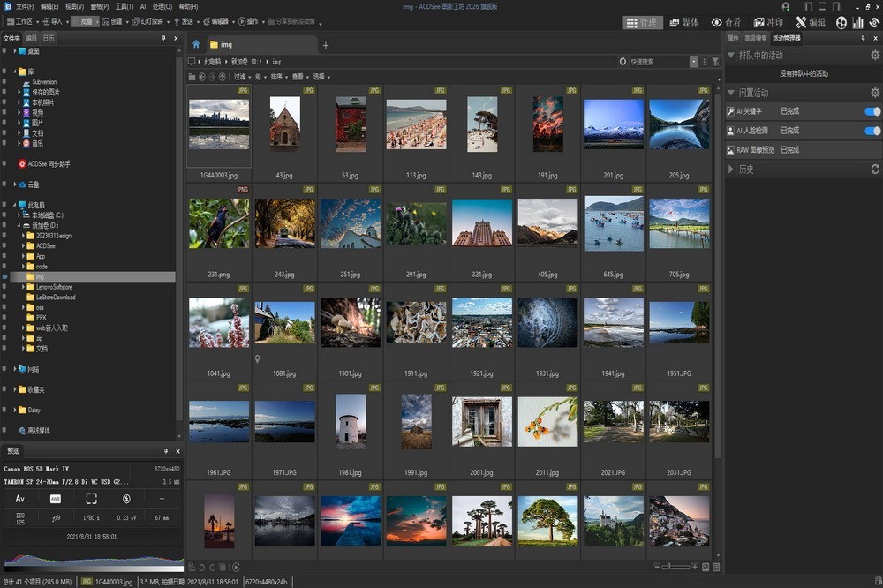Image resolution: width=883 pixels, height=588 pixels.
Task: Open 媒体 (Media) mode
Action: click(x=684, y=22)
